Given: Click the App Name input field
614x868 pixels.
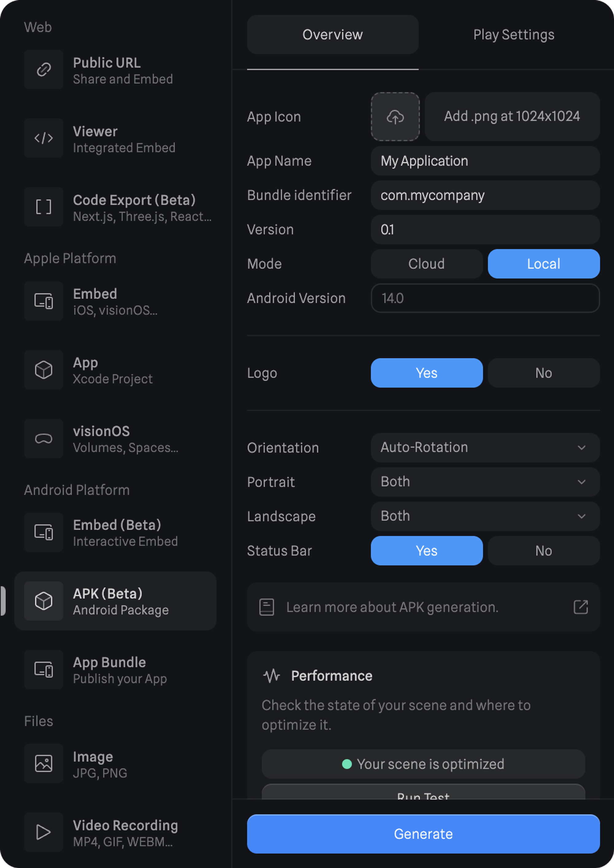Looking at the screenshot, I should click(485, 161).
